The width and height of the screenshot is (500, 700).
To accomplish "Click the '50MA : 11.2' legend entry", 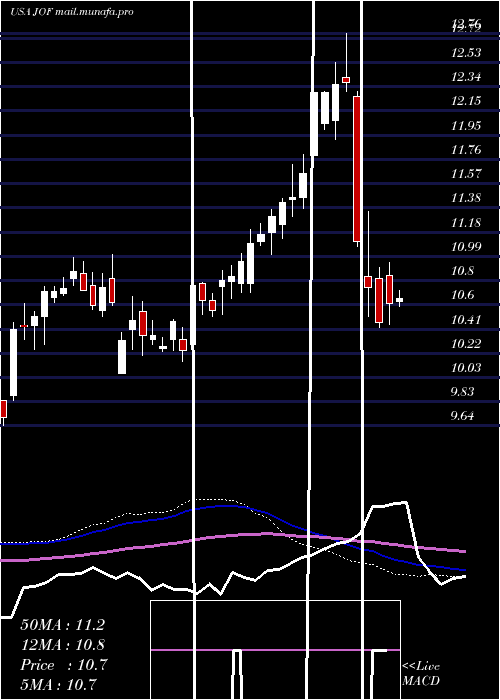I will 63,625.
